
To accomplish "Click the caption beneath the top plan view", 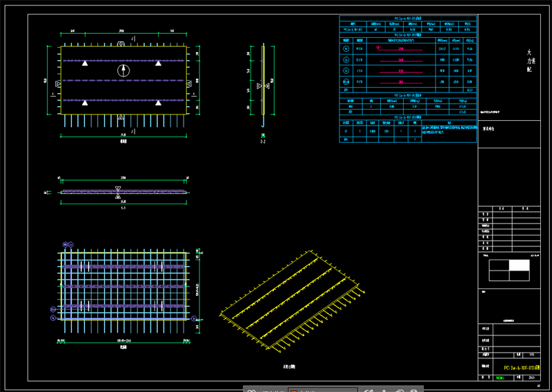I will pos(124,141).
